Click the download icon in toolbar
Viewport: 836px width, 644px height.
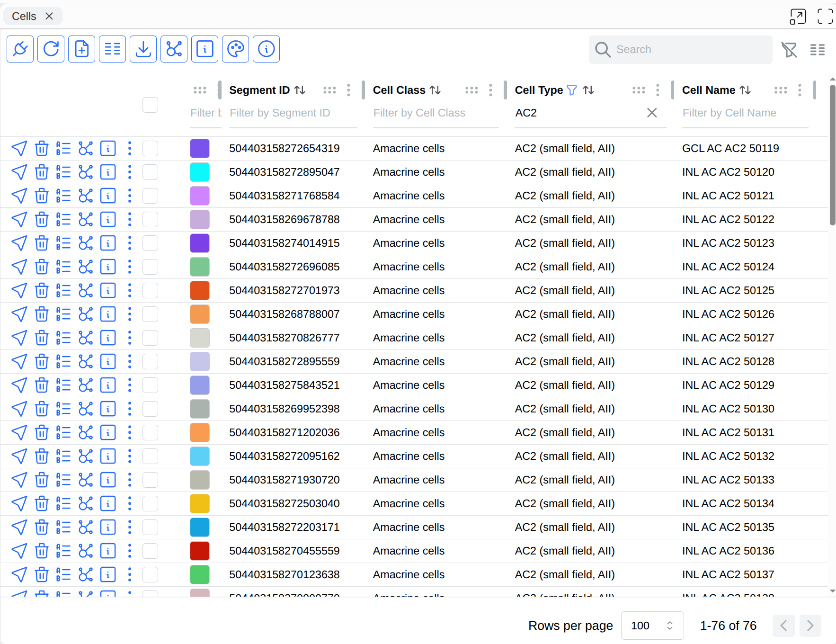click(143, 49)
